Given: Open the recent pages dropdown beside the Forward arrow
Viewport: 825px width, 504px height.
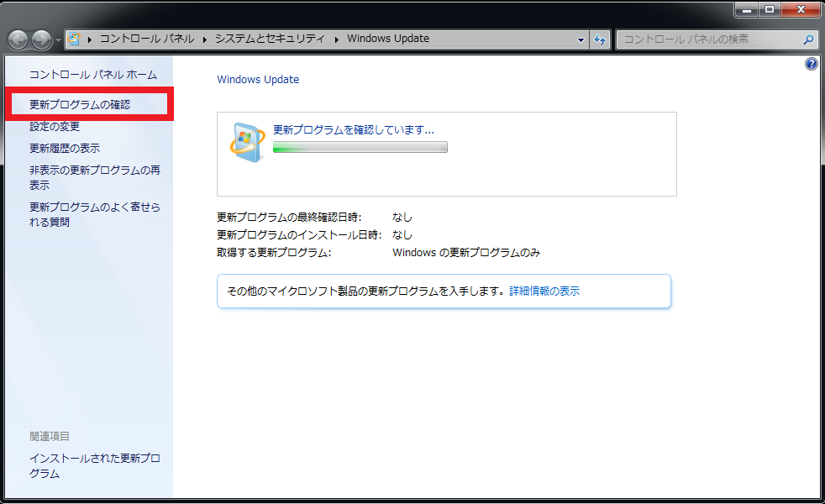Looking at the screenshot, I should click(x=58, y=39).
